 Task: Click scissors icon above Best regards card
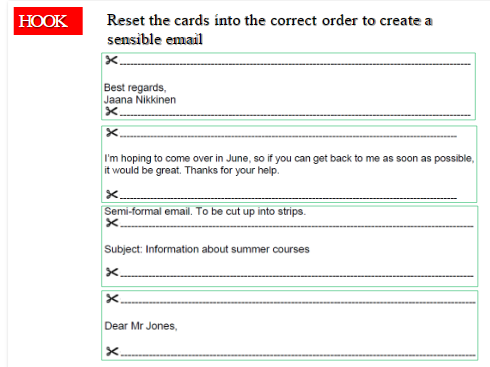[x=112, y=60]
